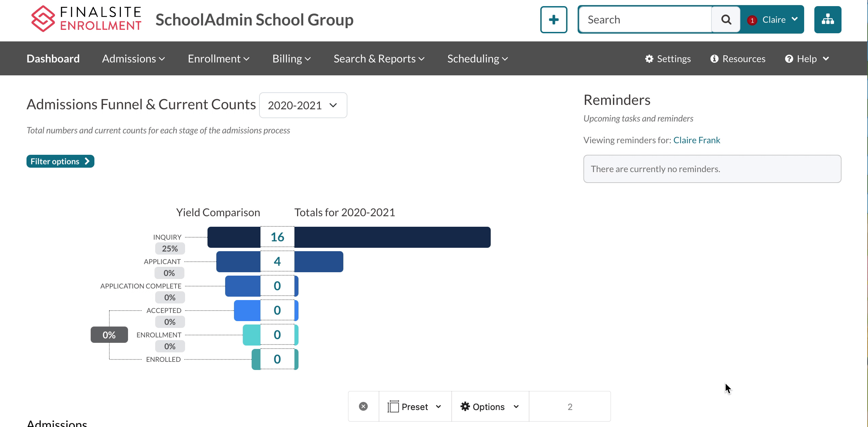This screenshot has height=427, width=868.
Task: Click the red notification badge
Action: [x=752, y=20]
